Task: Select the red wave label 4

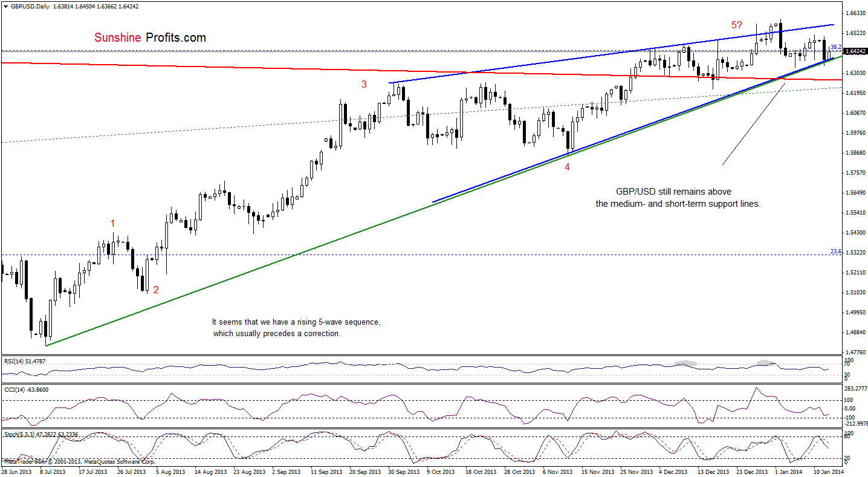Action: click(x=567, y=167)
